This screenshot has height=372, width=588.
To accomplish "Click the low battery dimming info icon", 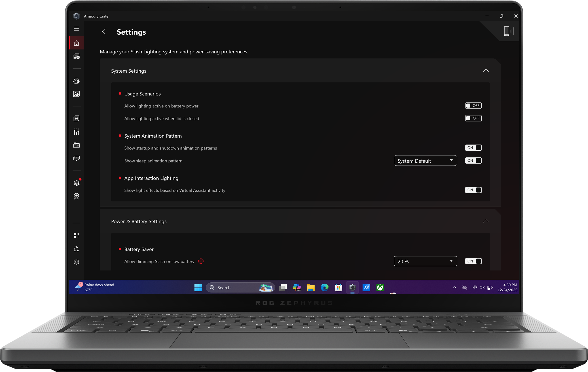I will pos(201,261).
